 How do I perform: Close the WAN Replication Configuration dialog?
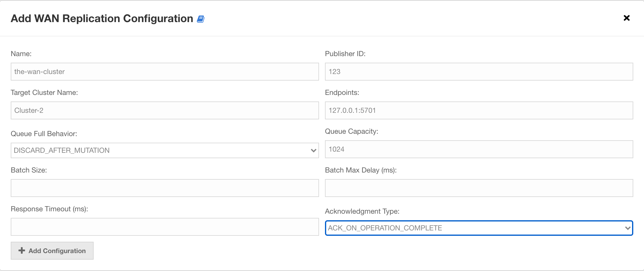pyautogui.click(x=626, y=18)
